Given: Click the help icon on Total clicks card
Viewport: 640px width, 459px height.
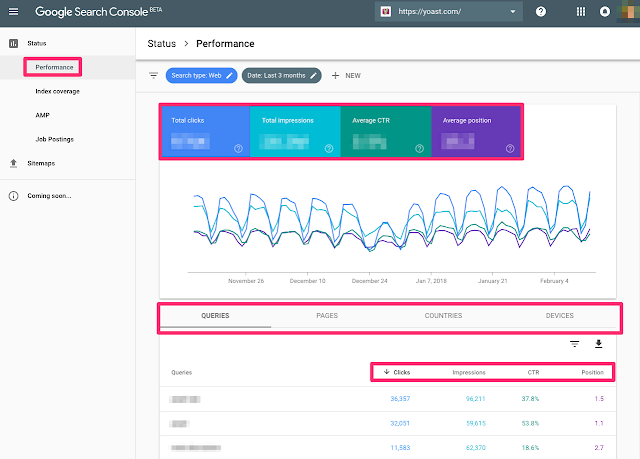Looking at the screenshot, I should click(x=238, y=149).
